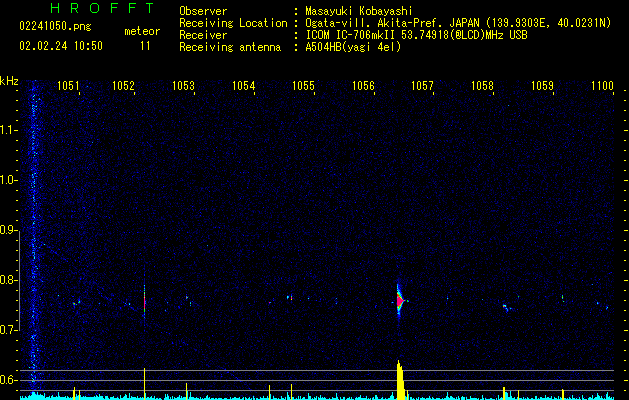Viewport: 629px width, 400px height.
Task: Select the filename 02241050.png
Action: tap(55, 27)
